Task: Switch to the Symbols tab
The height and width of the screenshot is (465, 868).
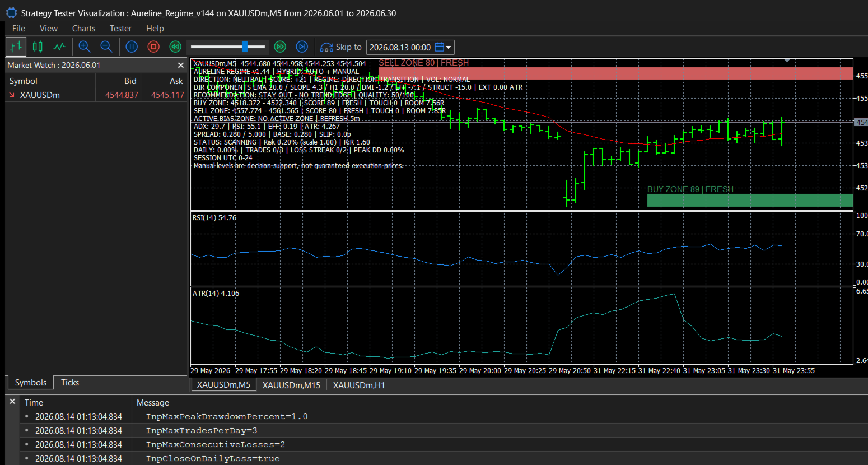Action: tap(31, 383)
